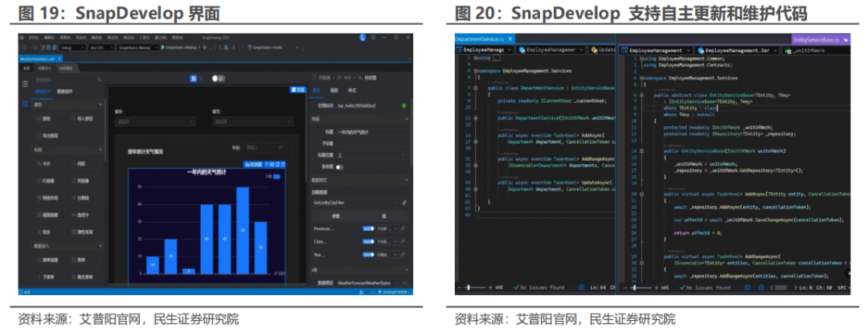Screen dimensions: 868x333
Task: Switch to the 图表组件 tab
Action: (65, 92)
